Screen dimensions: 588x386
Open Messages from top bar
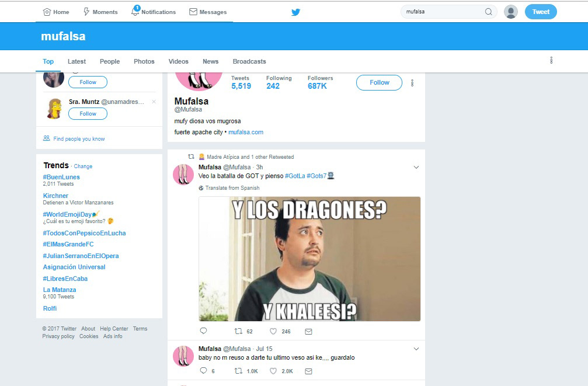[208, 12]
